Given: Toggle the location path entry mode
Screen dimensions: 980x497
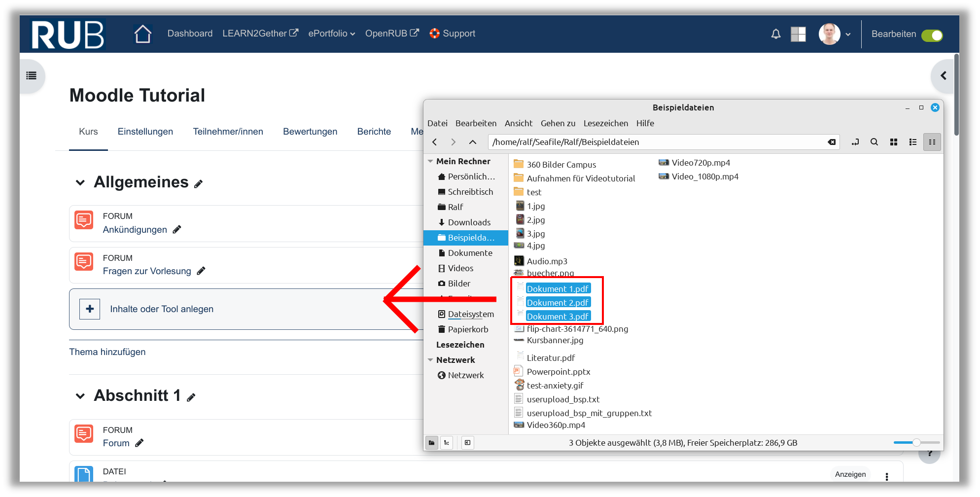Looking at the screenshot, I should [x=855, y=142].
